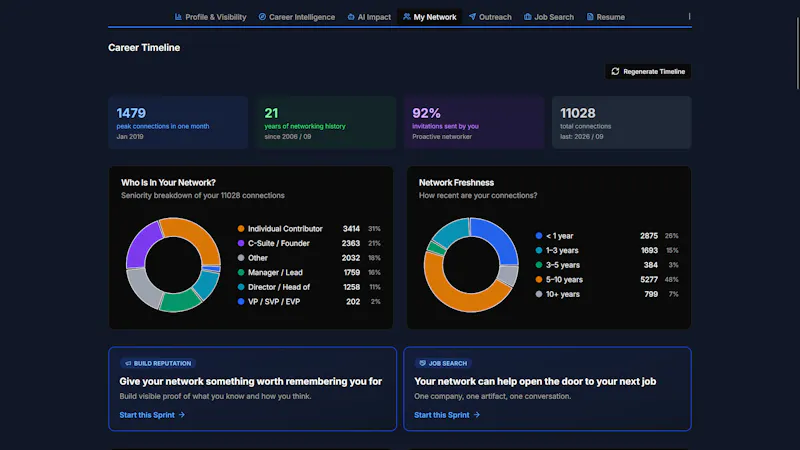Click the icon in the JOB SEARCH badge

422,363
